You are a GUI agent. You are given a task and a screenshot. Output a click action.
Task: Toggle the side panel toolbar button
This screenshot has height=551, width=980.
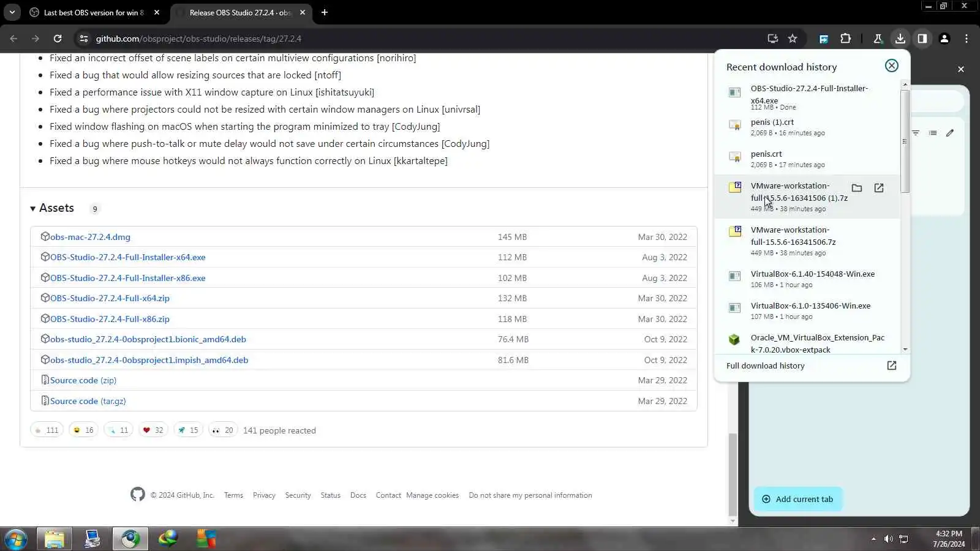[922, 39]
